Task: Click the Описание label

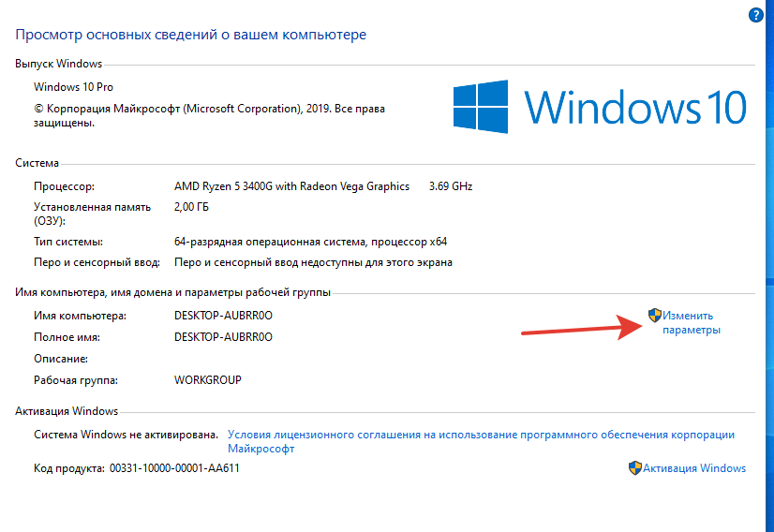Action: point(61,359)
